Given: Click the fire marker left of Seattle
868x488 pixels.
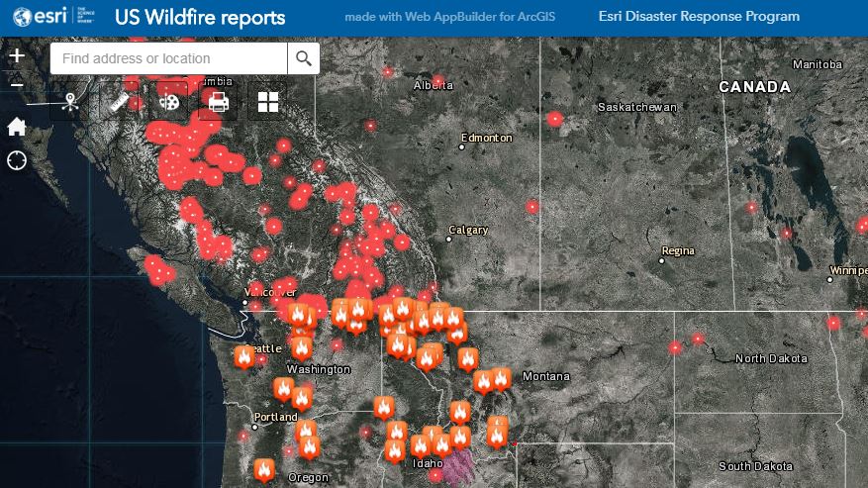Looking at the screenshot, I should 244,356.
